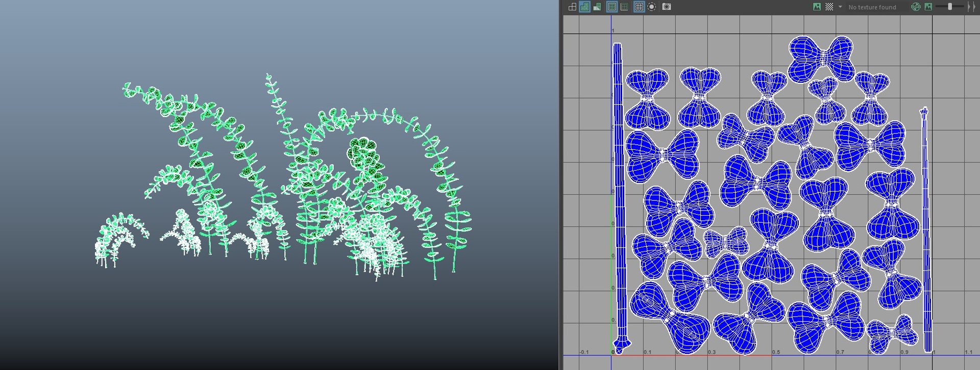Click the '1.1' axis label
The height and width of the screenshot is (370, 980).
coord(969,352)
